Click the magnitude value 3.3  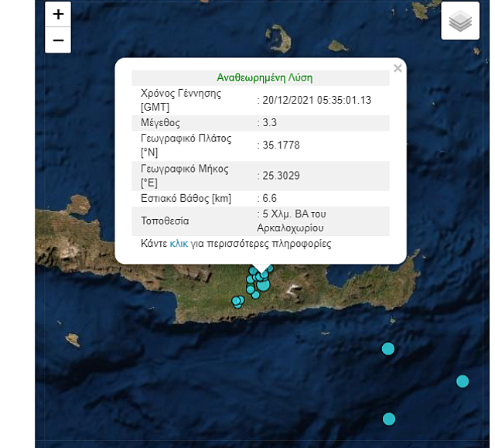pos(269,123)
